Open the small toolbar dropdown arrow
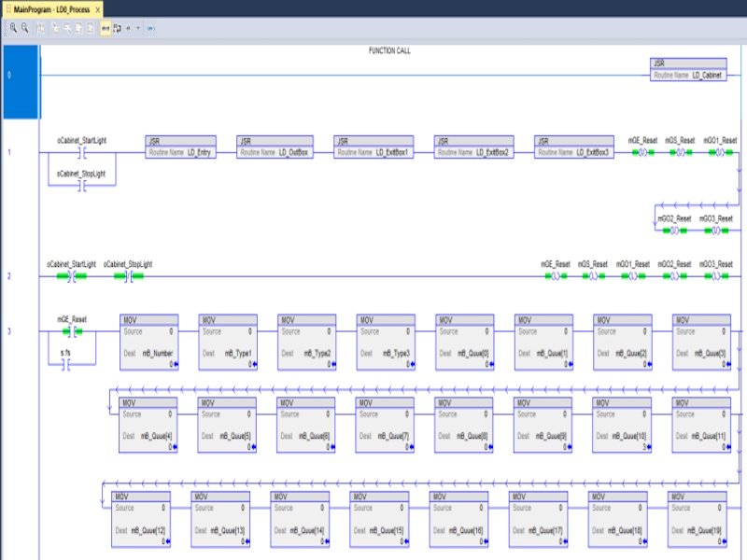The image size is (747, 560). (138, 28)
